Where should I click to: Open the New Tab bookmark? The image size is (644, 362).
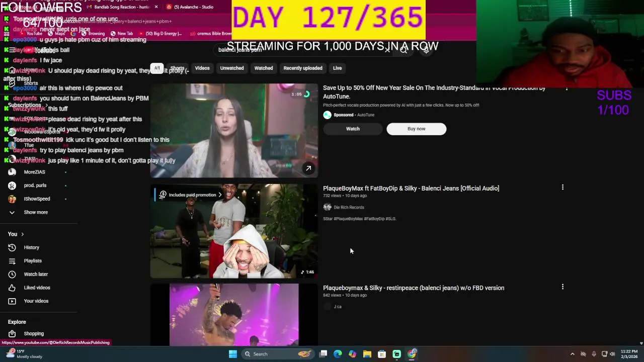tap(122, 34)
